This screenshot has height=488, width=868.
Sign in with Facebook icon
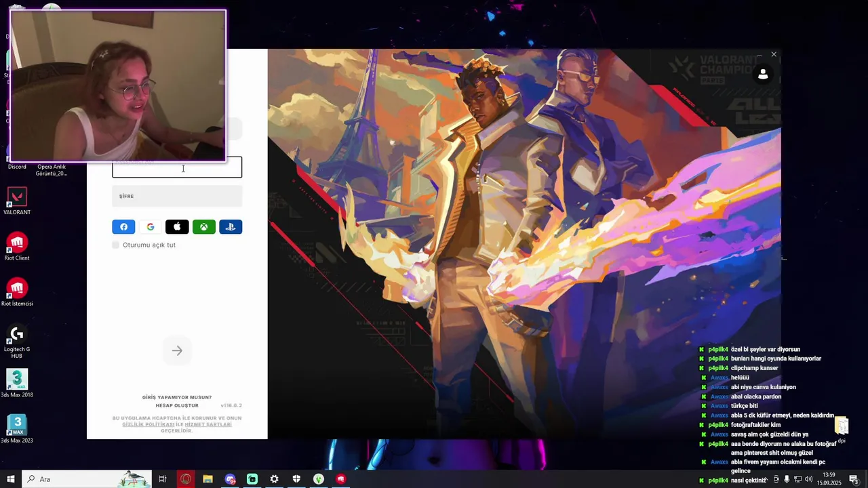pos(123,227)
